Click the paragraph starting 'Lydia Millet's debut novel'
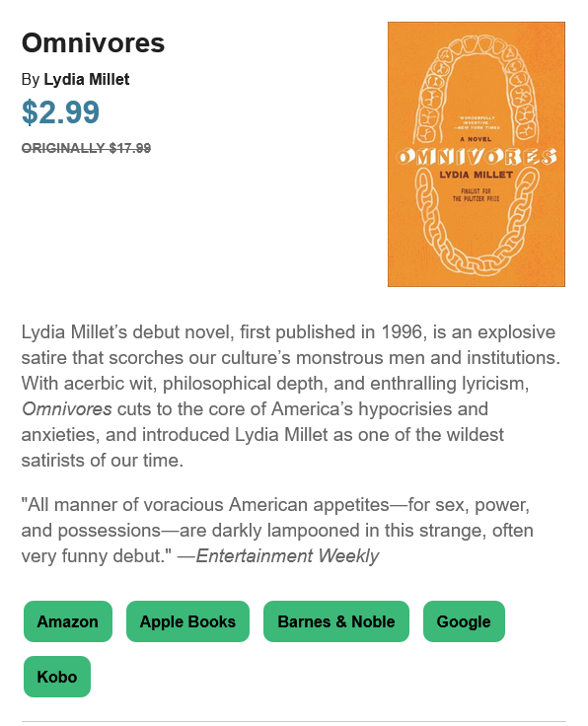 (x=291, y=396)
